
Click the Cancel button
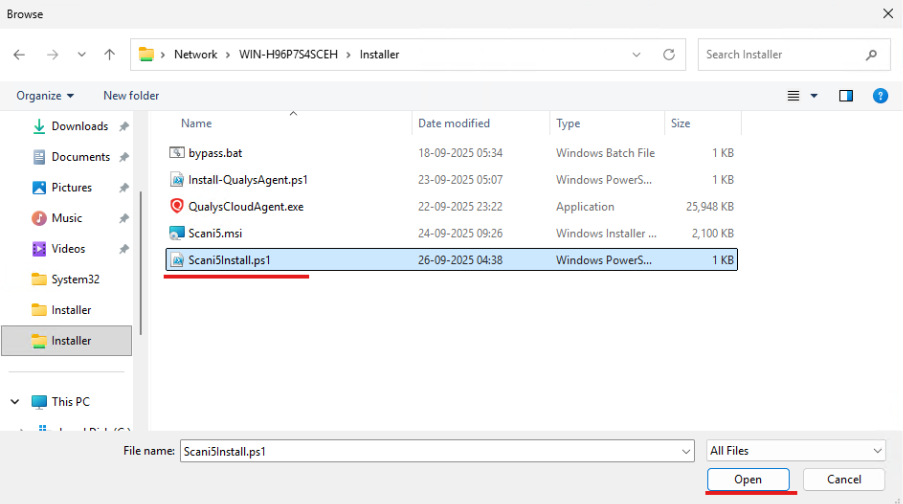coord(844,480)
